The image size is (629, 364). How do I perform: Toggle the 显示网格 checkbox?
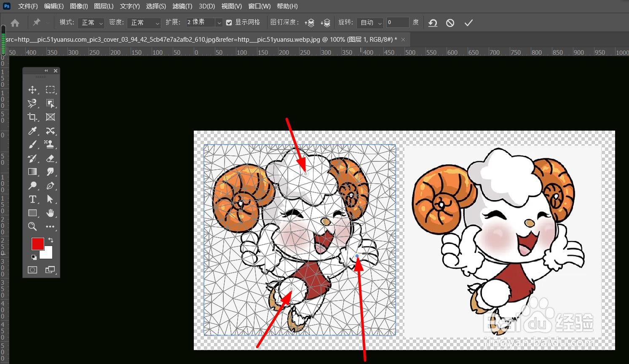(x=229, y=23)
